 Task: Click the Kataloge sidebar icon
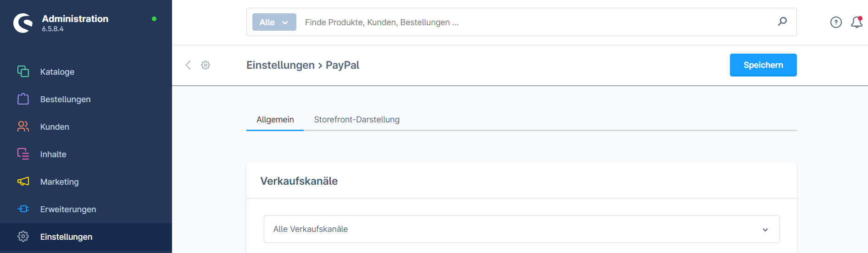coord(23,71)
